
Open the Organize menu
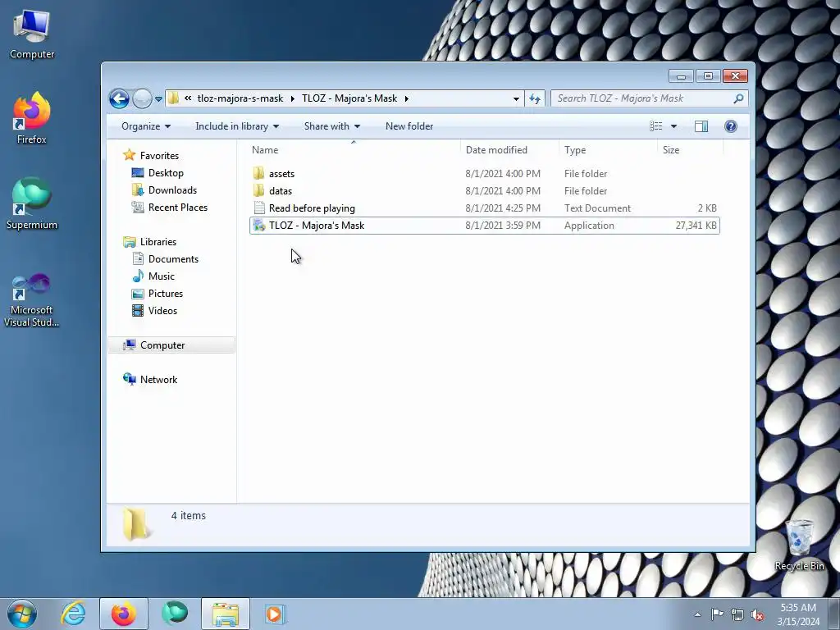tap(146, 126)
